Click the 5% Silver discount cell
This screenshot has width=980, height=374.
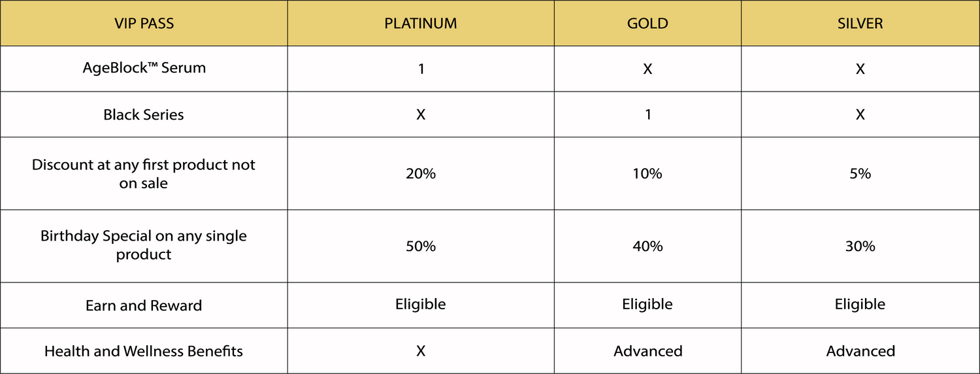point(860,173)
